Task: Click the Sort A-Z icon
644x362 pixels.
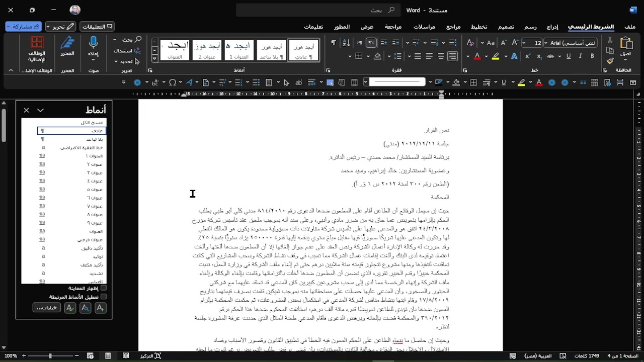Action: click(x=346, y=43)
